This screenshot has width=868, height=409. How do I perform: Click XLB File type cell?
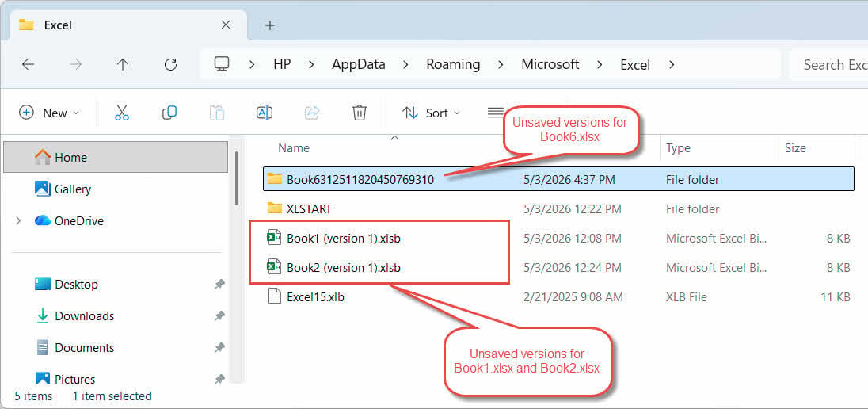click(687, 297)
